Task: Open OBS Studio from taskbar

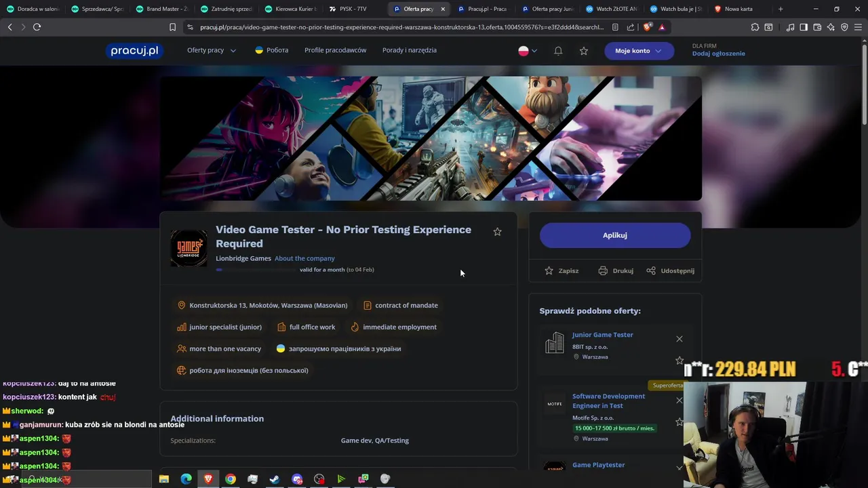Action: coord(319,479)
